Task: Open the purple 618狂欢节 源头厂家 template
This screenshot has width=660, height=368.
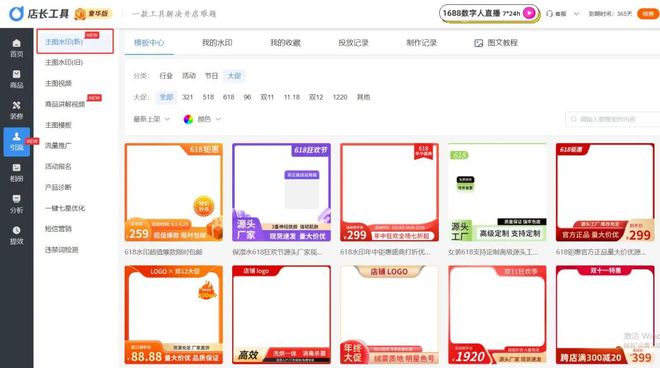Action: click(282, 192)
